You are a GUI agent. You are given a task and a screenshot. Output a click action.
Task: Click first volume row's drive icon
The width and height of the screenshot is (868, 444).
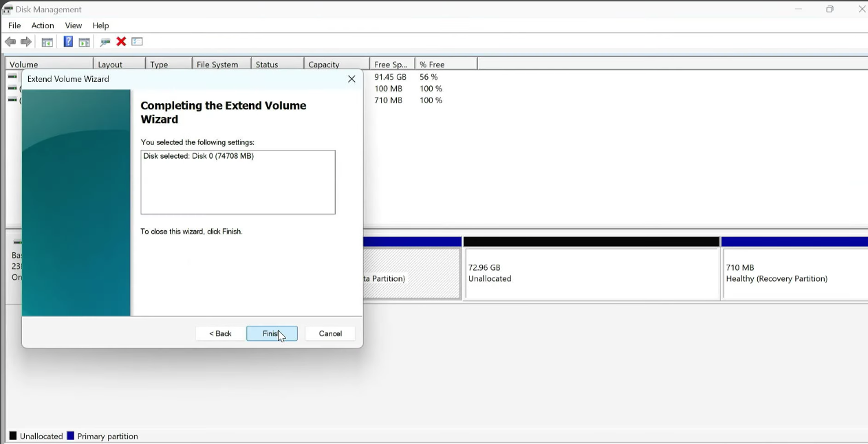click(12, 77)
